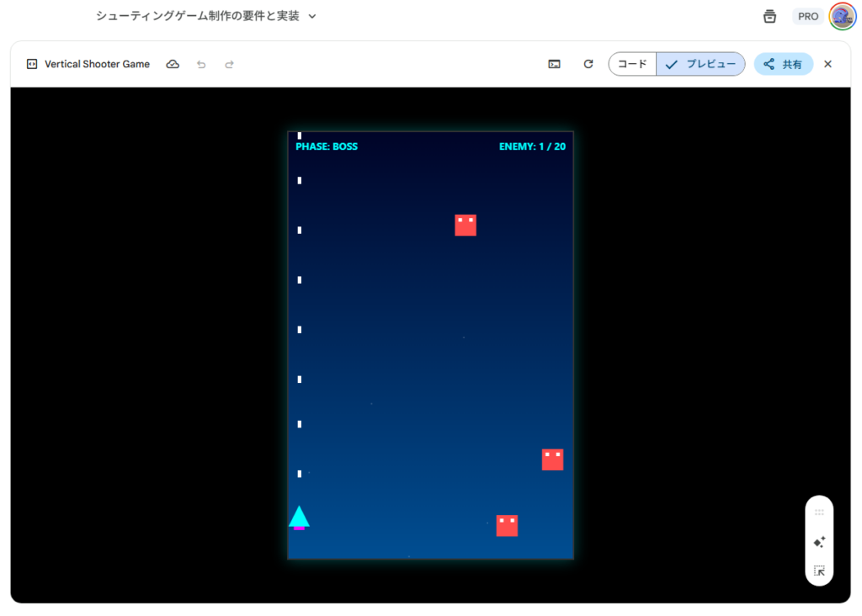Expand the chevron next to the conversation title
This screenshot has width=862, height=616.
point(312,16)
